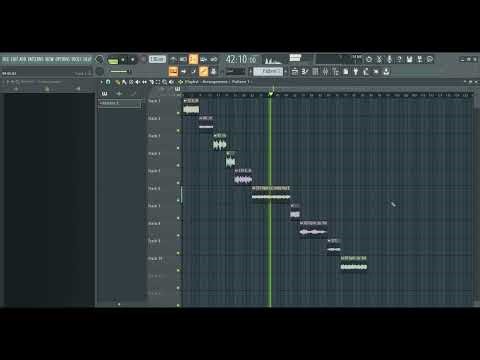Click the first icon in top-right toolbar group
The width and height of the screenshot is (480, 360).
tap(369, 59)
